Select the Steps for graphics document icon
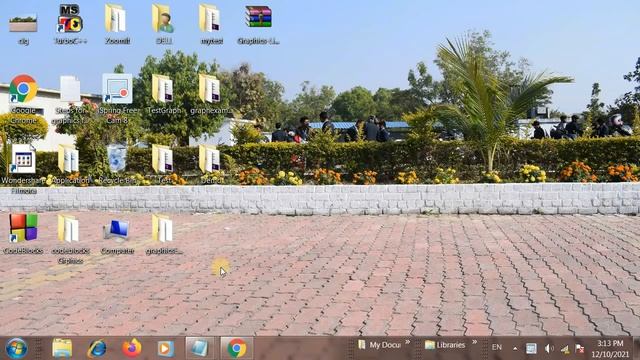 (70, 89)
